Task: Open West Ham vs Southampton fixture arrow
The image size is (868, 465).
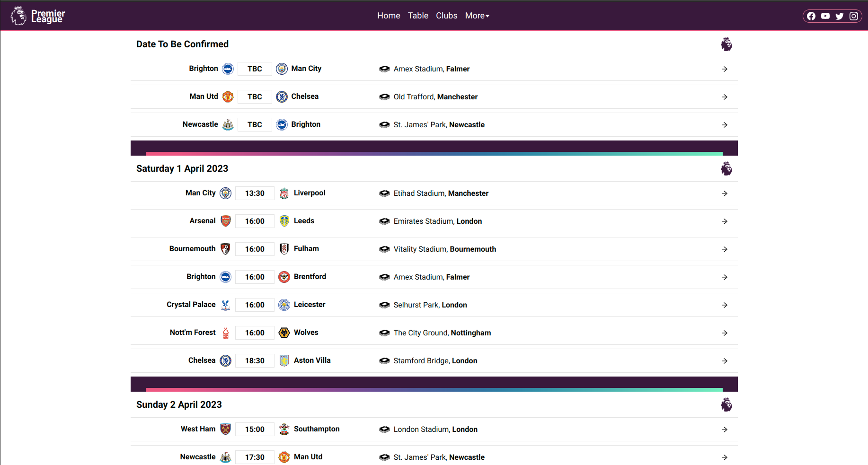Action: pyautogui.click(x=725, y=430)
